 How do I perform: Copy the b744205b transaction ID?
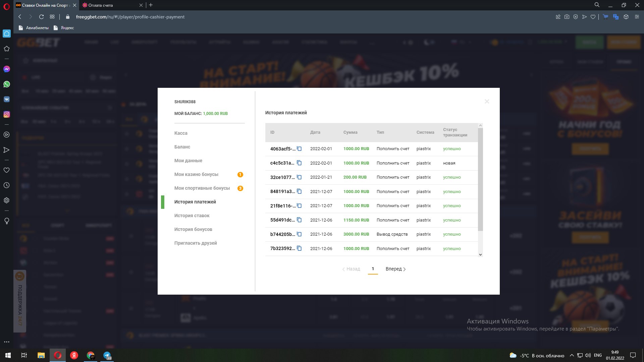299,234
